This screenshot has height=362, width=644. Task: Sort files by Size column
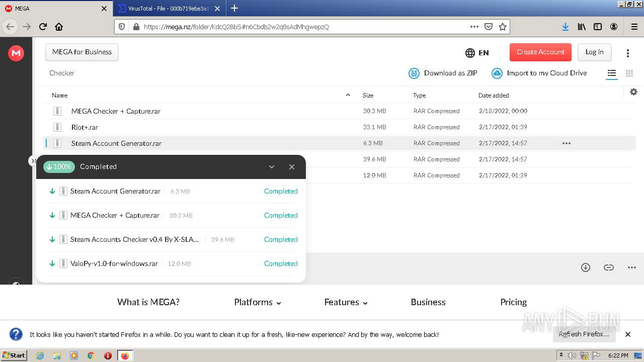pyautogui.click(x=368, y=96)
